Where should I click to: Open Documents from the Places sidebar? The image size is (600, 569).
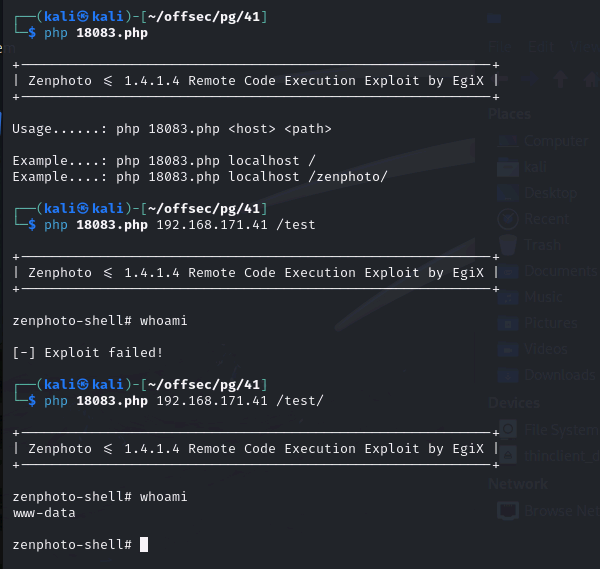[548, 271]
